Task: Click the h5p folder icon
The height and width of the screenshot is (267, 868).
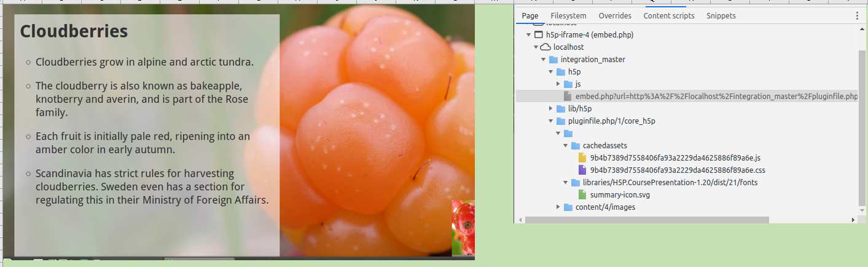Action: point(560,72)
